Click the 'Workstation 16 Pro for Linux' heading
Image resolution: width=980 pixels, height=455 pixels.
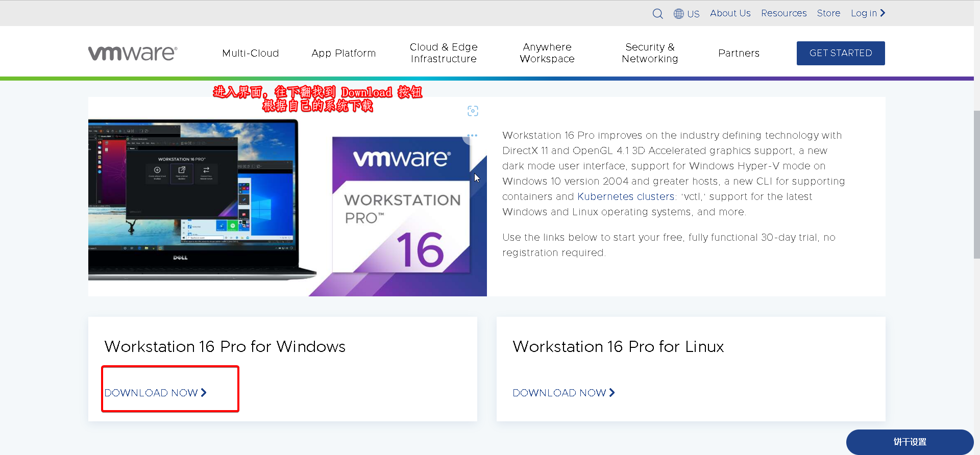(x=618, y=346)
